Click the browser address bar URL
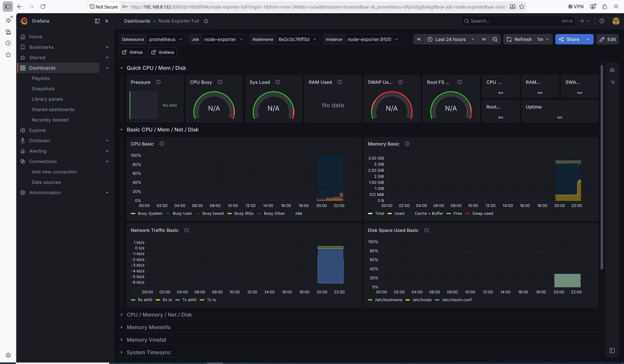Viewport: 624px width, 364px height. point(319,7)
